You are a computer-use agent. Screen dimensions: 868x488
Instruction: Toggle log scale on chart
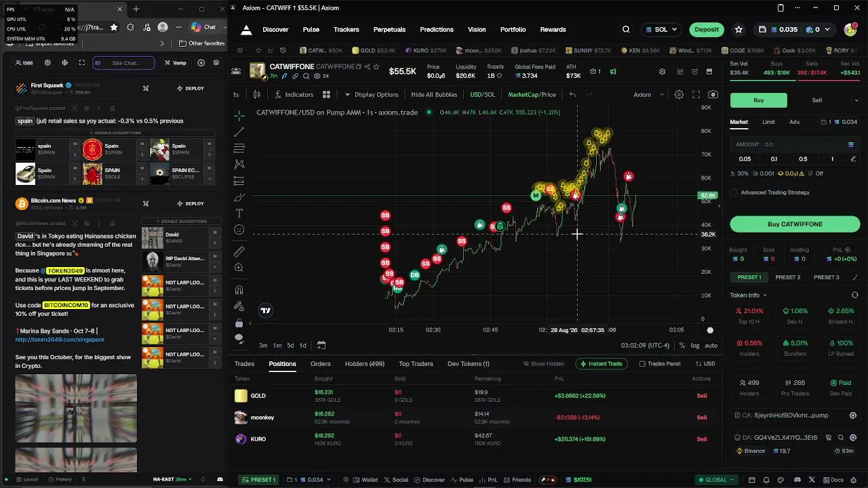(695, 346)
